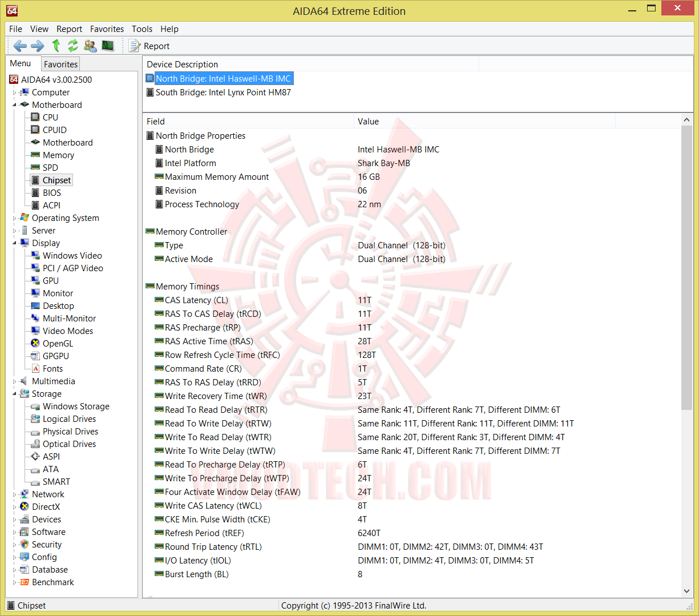The height and width of the screenshot is (616, 699).
Task: Select North Bridge: Intel Haswell-MB IMC device
Action: click(x=223, y=79)
